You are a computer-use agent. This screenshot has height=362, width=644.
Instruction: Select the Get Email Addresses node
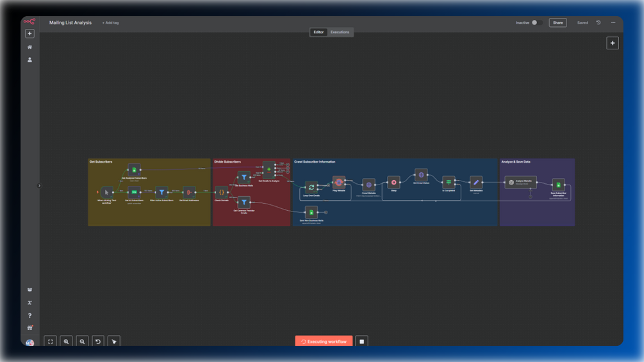[x=189, y=192]
